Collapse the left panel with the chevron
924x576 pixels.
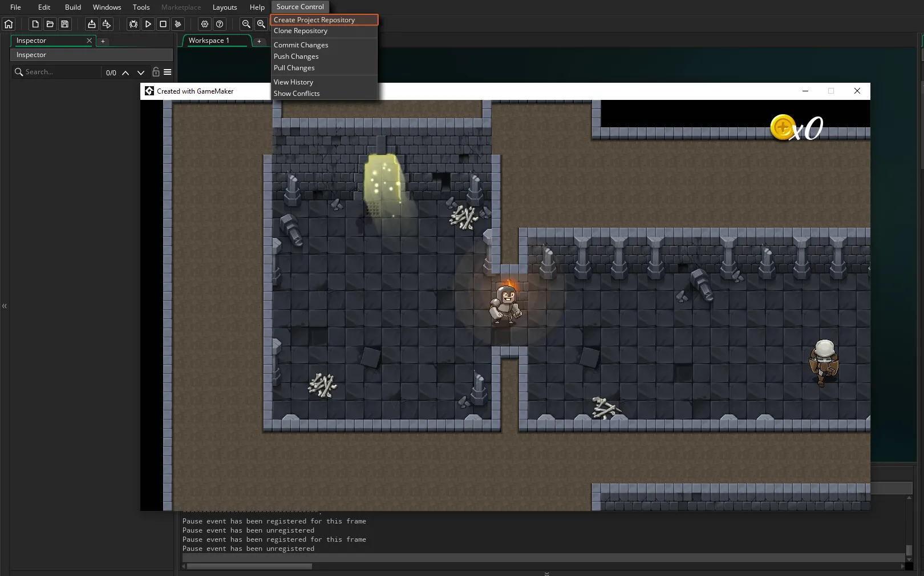pos(5,306)
